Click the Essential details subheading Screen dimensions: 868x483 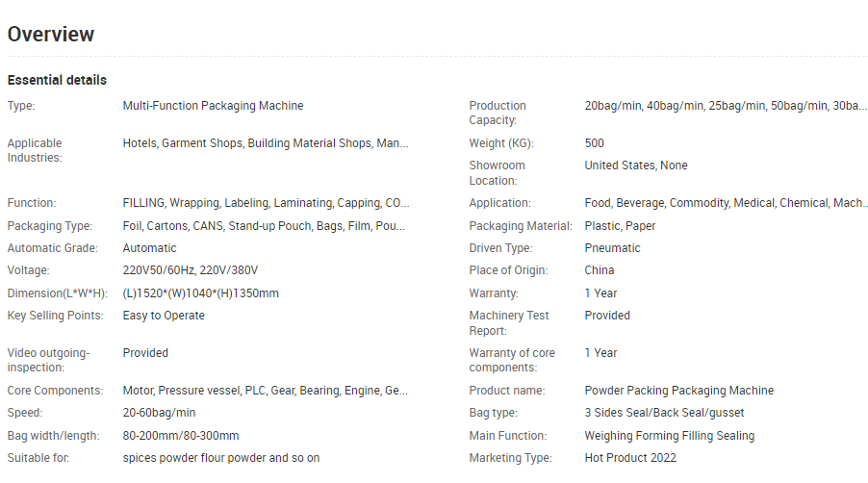(x=57, y=80)
